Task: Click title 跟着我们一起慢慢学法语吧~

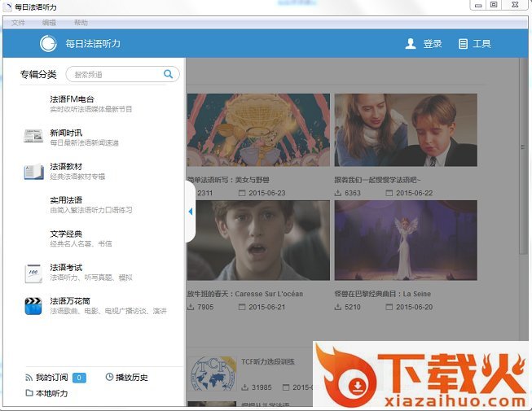Action: (x=377, y=180)
